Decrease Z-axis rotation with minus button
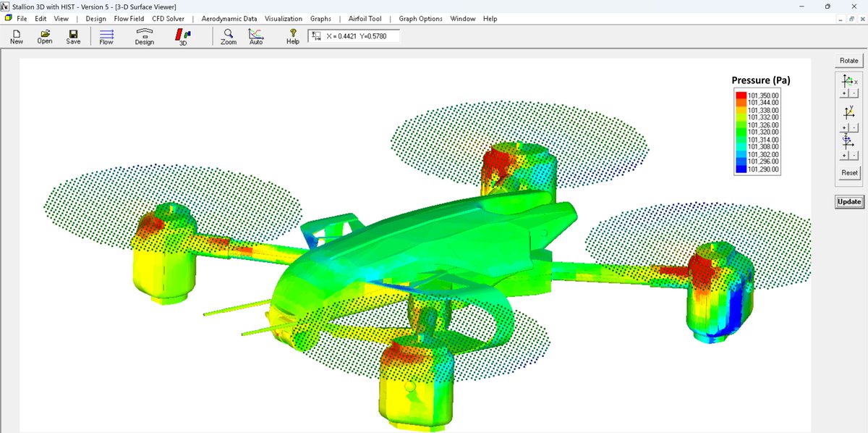 pyautogui.click(x=853, y=156)
